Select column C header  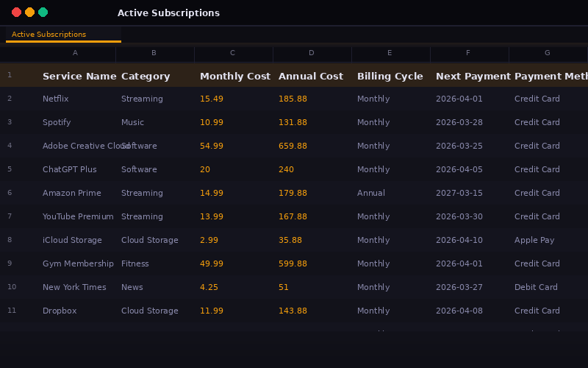[234, 53]
